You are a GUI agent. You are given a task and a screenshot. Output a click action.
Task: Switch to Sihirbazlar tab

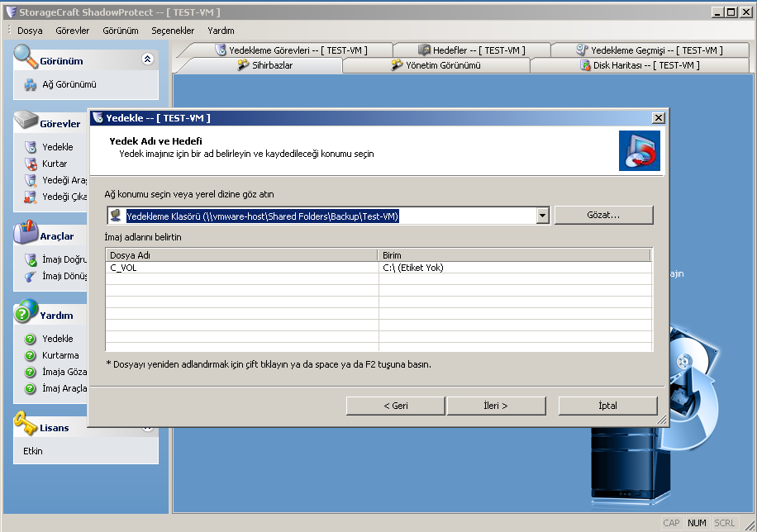pos(264,65)
